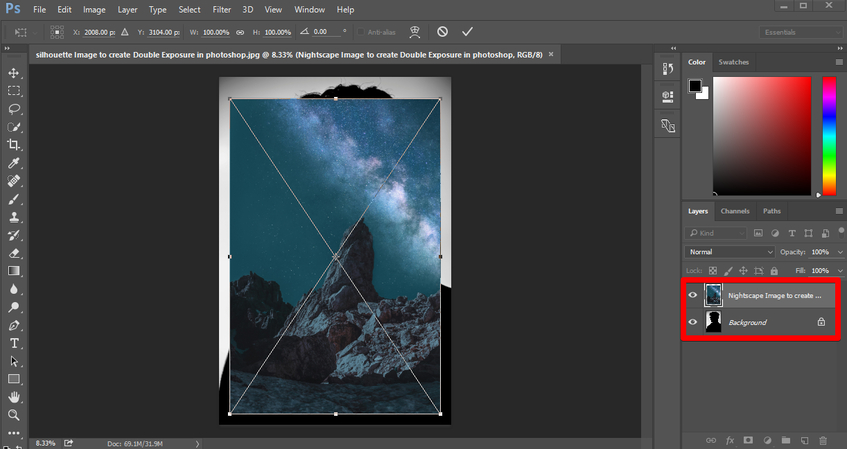Screen dimensions: 847x449
Task: Toggle lock all padlock icon
Action: 774,270
